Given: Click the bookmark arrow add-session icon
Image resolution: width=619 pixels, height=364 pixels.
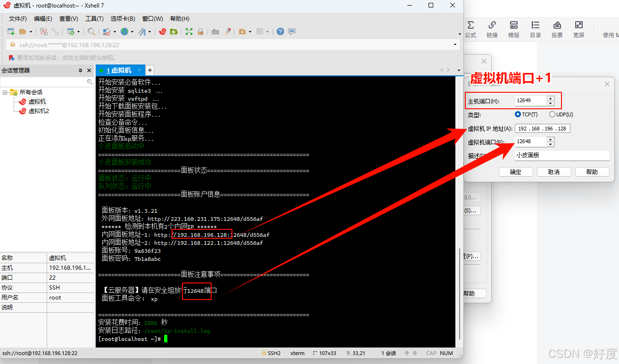Looking at the screenshot, I should point(12,57).
